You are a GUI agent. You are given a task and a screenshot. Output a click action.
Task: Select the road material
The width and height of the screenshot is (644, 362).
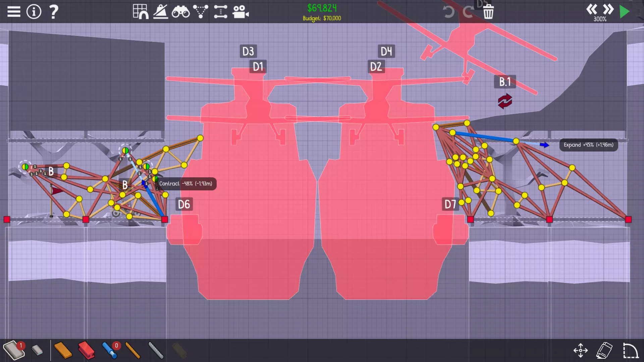coord(13,350)
